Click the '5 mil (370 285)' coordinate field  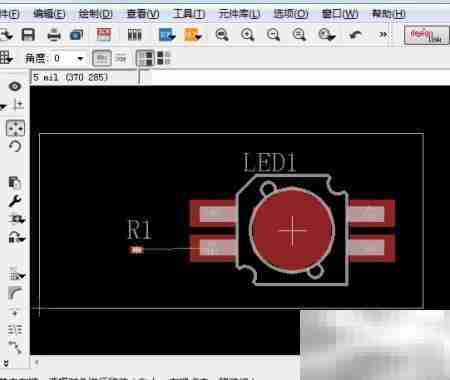click(84, 77)
